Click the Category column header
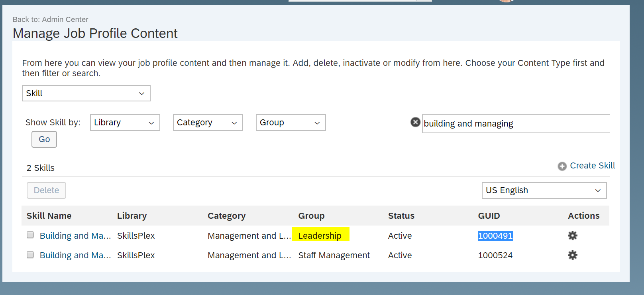644x295 pixels. pyautogui.click(x=226, y=216)
